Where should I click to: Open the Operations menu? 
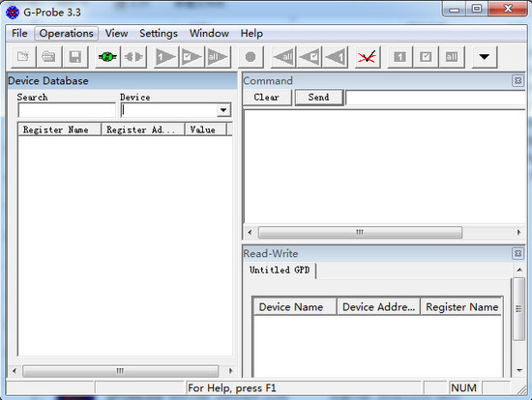click(x=67, y=33)
